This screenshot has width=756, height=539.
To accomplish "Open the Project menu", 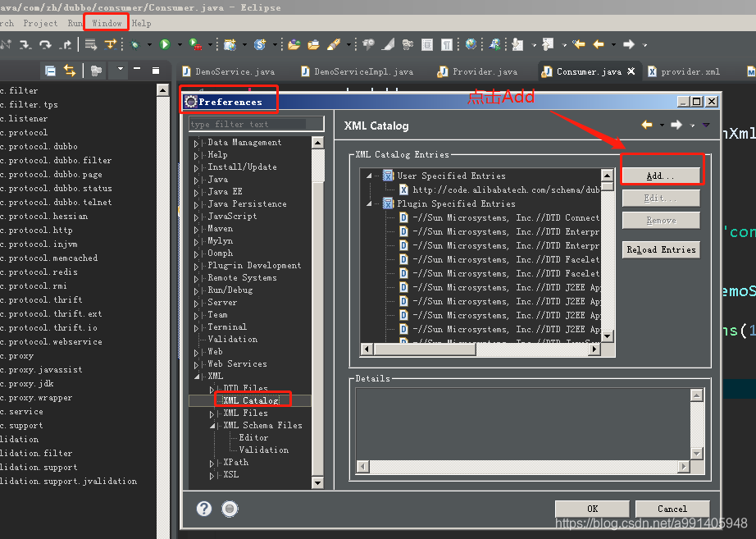I will [40, 23].
